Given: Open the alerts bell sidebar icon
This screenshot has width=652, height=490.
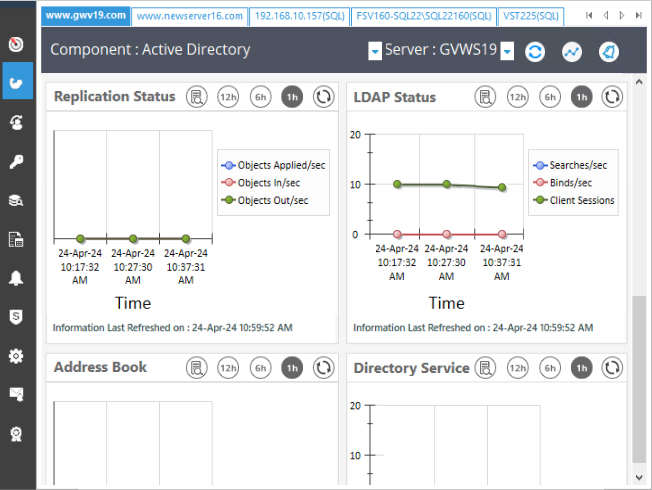Looking at the screenshot, I should 16,278.
